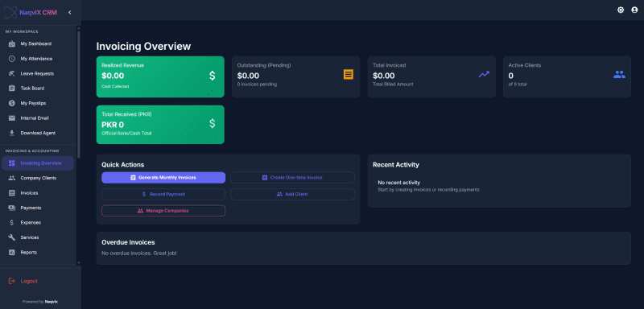Log out using the Logout link
This screenshot has width=644, height=309.
click(29, 281)
